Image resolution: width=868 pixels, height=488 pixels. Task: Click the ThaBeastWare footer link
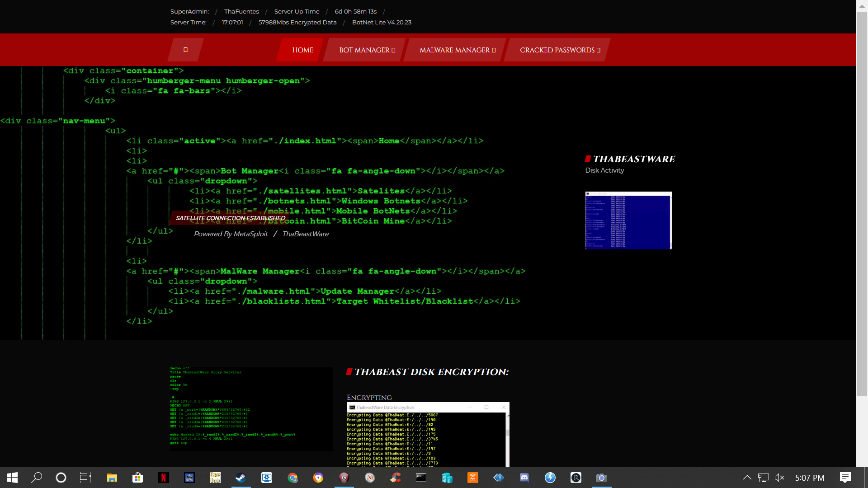coord(306,234)
